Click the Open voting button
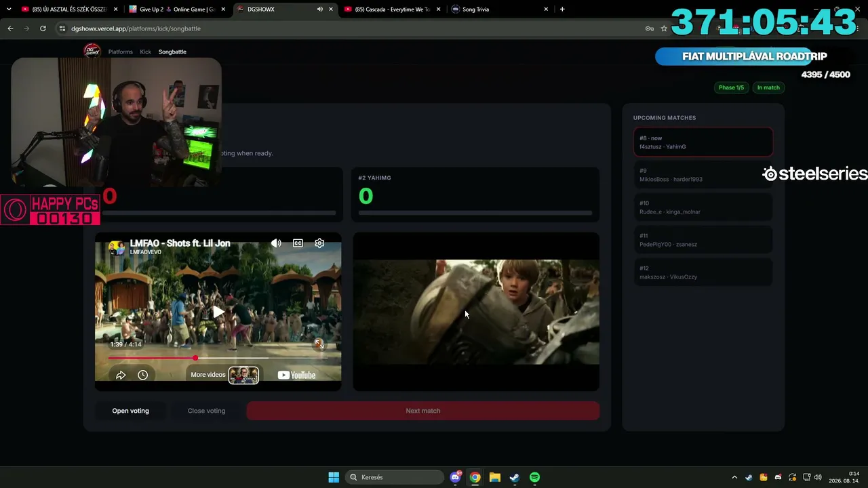 click(130, 411)
